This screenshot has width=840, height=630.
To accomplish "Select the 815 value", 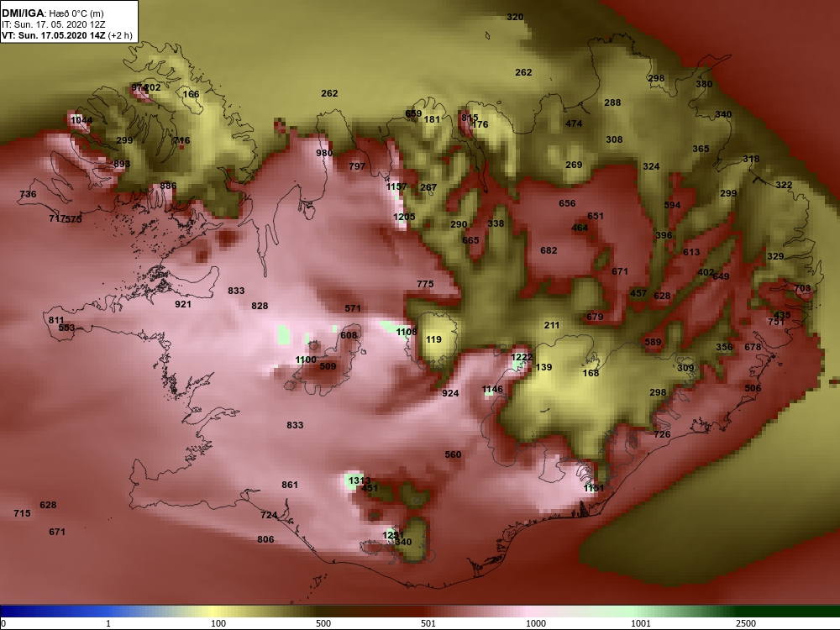I will pos(470,118).
